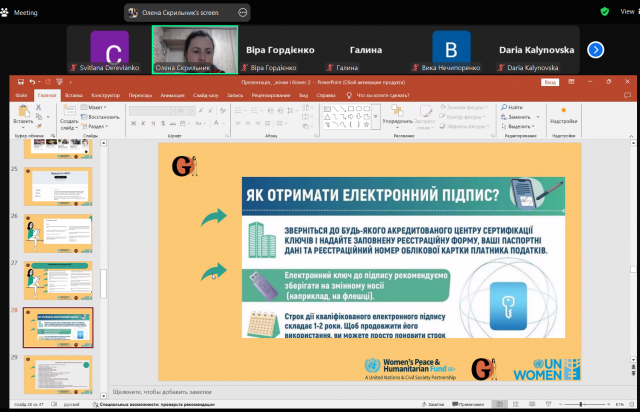Expand the Select (Выделить) dropdown
This screenshot has width=640, height=412.
520,127
